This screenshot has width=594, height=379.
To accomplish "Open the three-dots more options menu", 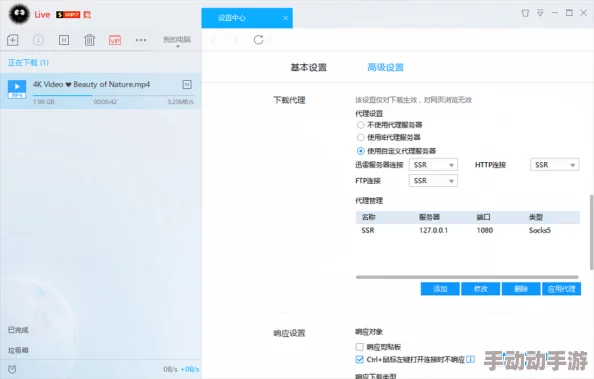I will pyautogui.click(x=141, y=40).
